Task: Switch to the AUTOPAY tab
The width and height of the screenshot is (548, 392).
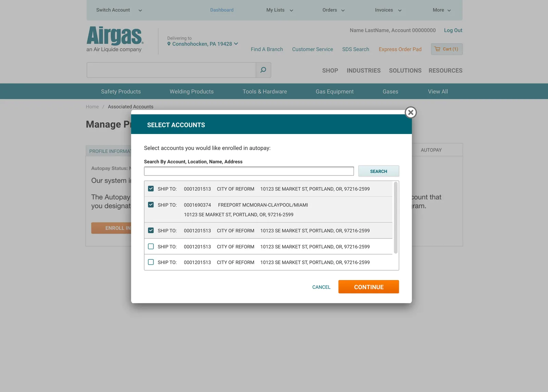Action: pyautogui.click(x=431, y=150)
